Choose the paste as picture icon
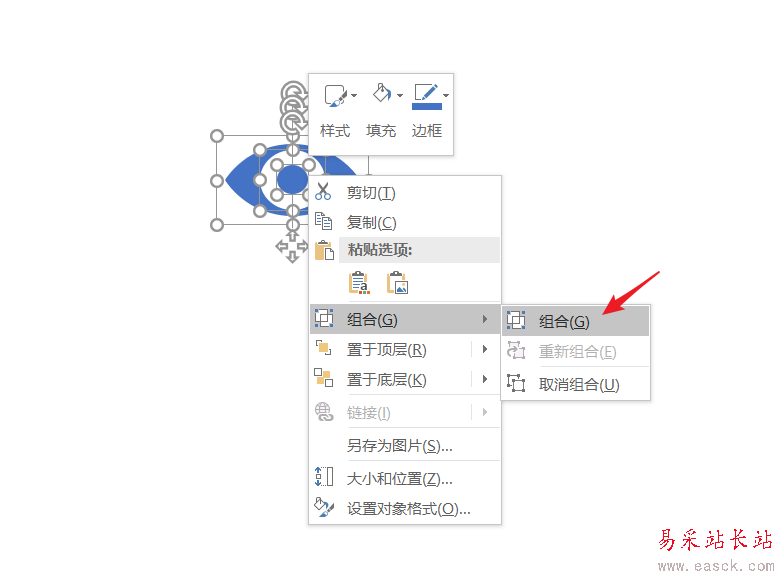The width and height of the screenshot is (775, 581). 397,283
